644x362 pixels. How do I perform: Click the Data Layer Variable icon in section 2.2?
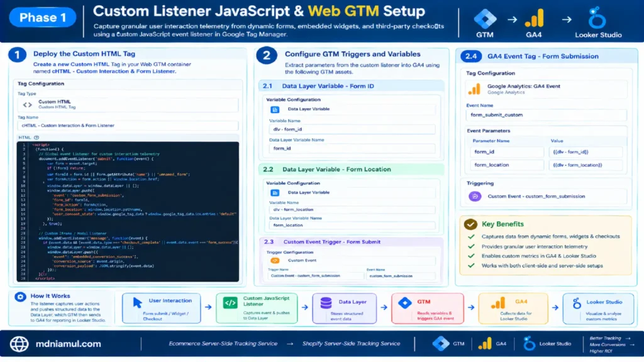275,192
